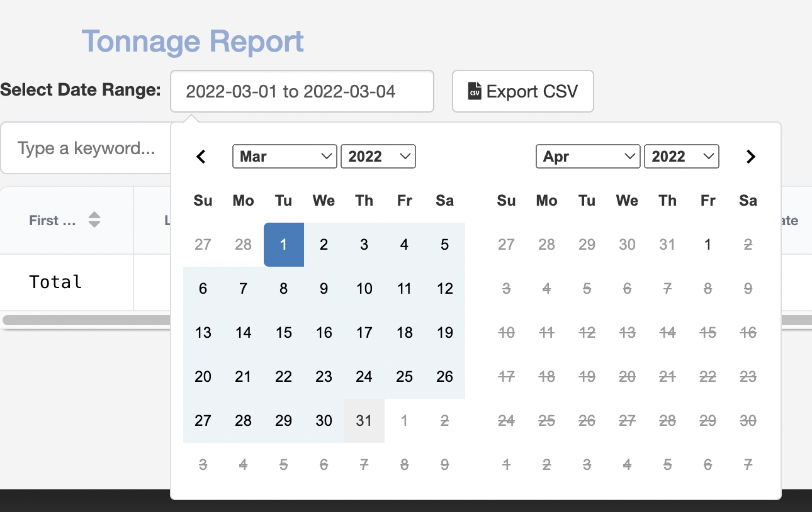Click the sort arrows on First column
Screen dimensions: 812x512
click(94, 220)
